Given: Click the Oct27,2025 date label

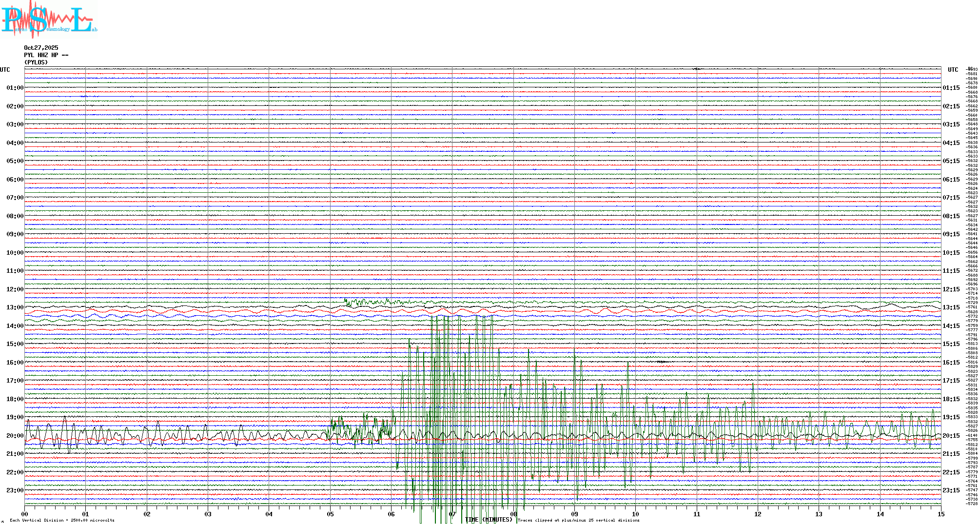Looking at the screenshot, I should [x=41, y=48].
